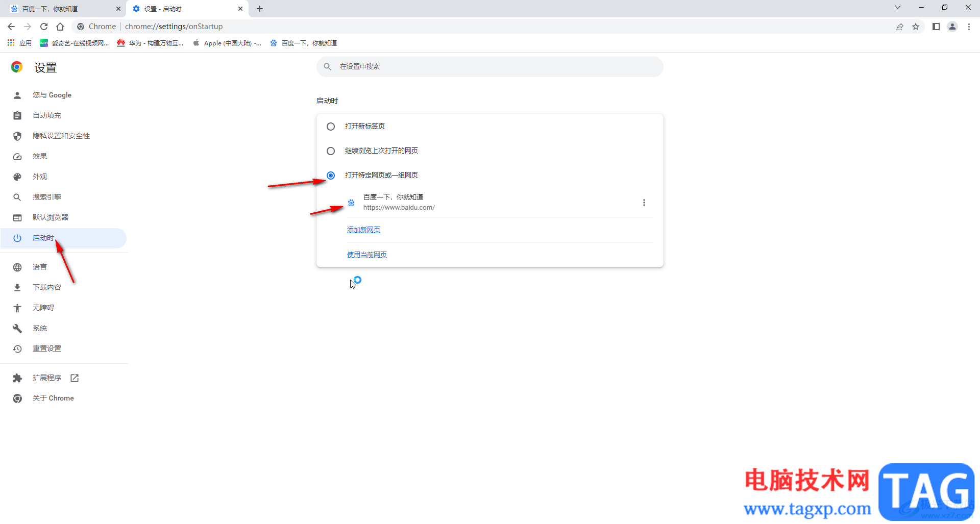Open the 华为 bookmark
Image resolution: width=980 pixels, height=524 pixels.
(151, 43)
